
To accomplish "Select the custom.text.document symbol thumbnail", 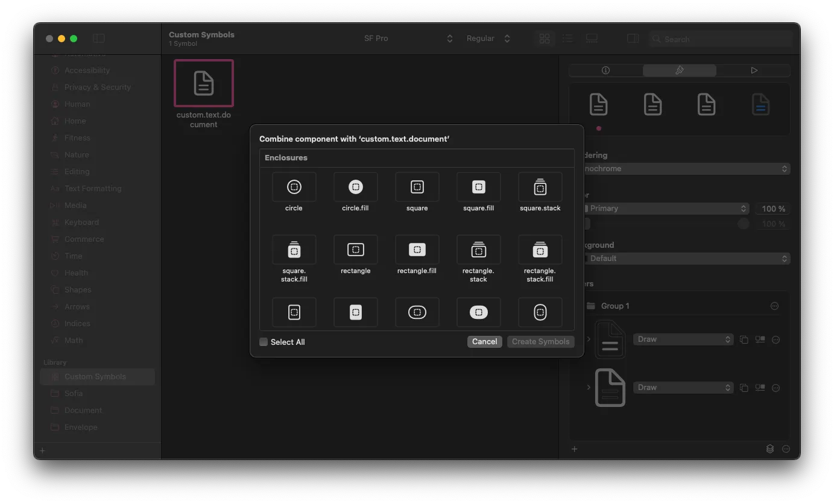I will (x=204, y=83).
